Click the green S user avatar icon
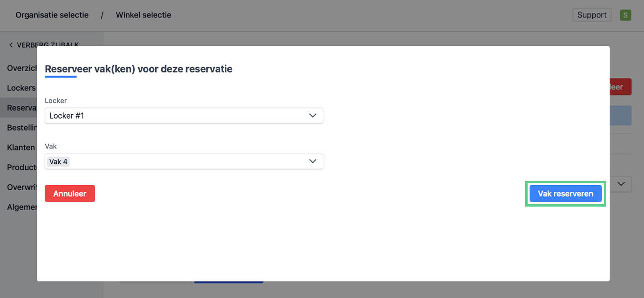Image resolution: width=644 pixels, height=298 pixels. point(625,15)
